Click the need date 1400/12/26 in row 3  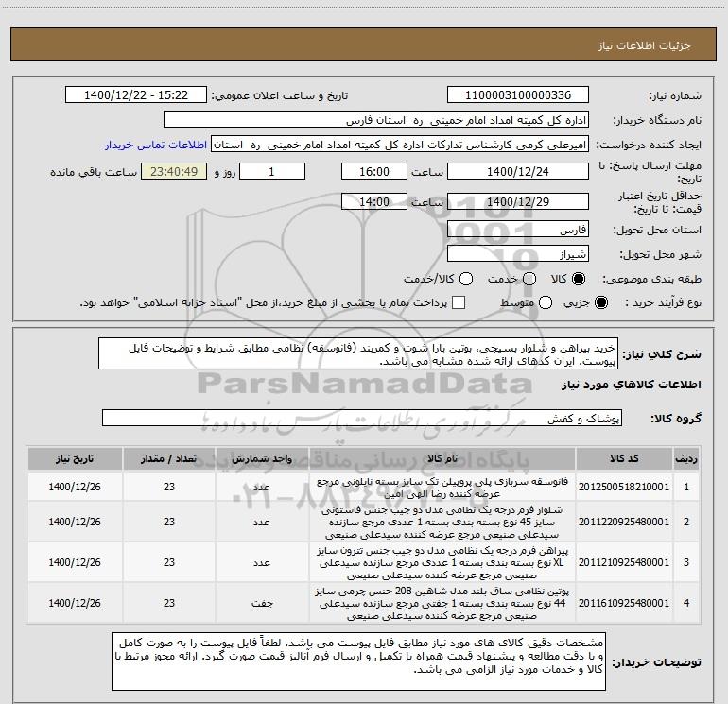coord(75,562)
